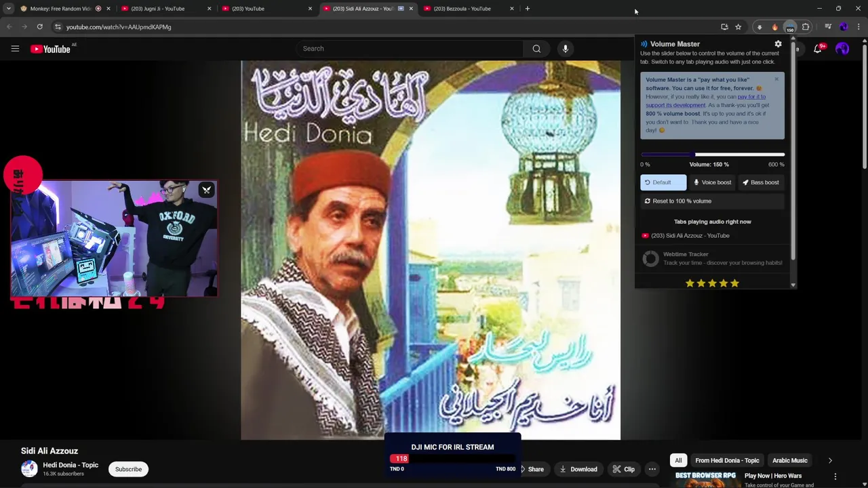Click the YouTube search magnifier button
This screenshot has height=488, width=868.
tap(536, 49)
